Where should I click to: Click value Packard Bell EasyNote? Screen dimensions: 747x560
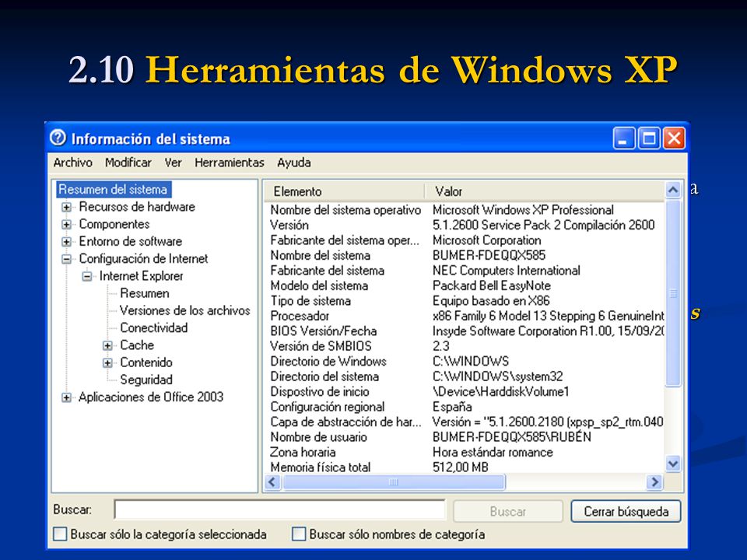[491, 285]
